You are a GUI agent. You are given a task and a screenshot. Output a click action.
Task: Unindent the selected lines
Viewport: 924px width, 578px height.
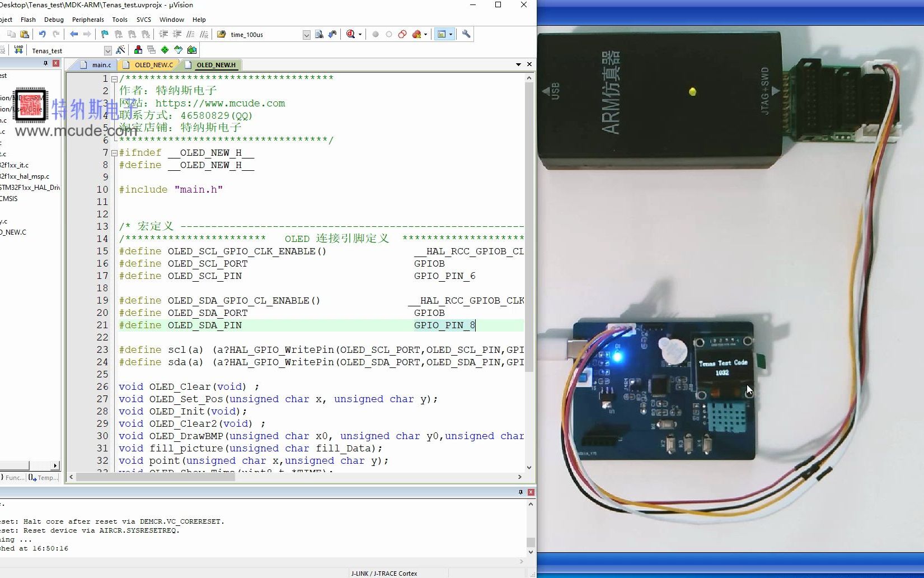(177, 34)
